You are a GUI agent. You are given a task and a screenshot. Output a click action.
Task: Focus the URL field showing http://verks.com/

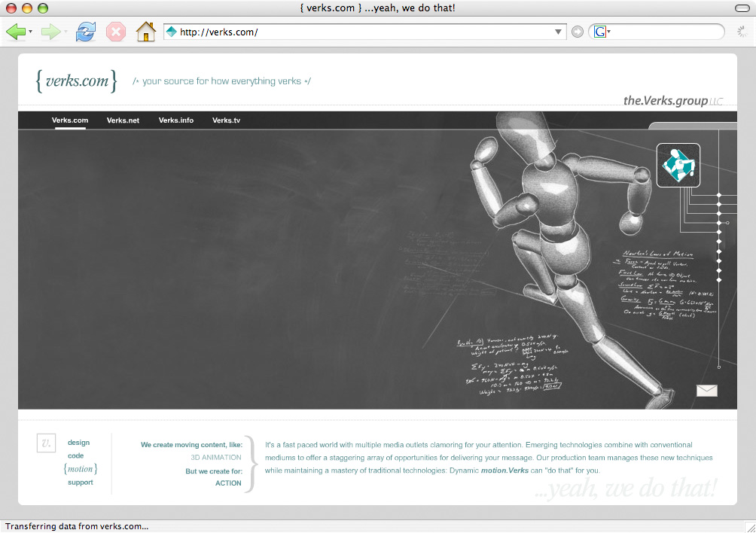click(365, 32)
